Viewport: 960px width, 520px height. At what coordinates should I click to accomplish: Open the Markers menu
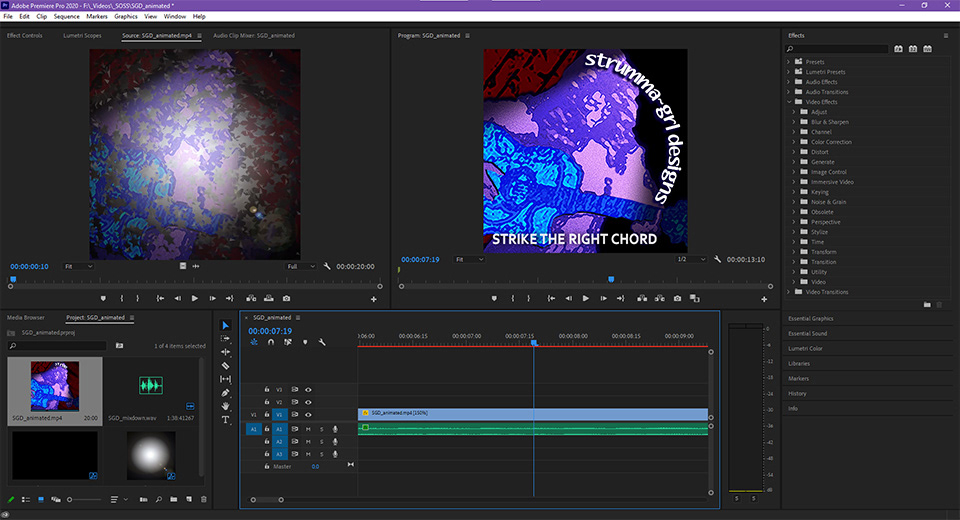97,17
